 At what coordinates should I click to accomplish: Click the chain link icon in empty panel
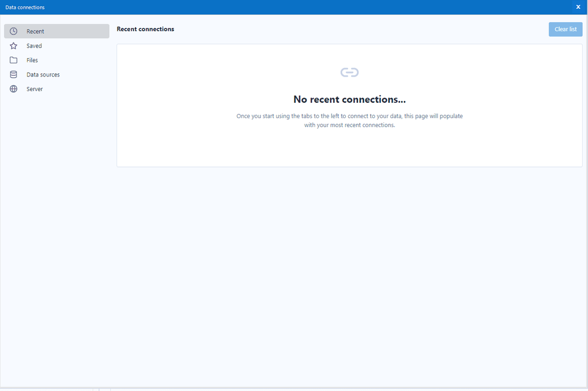pos(349,72)
